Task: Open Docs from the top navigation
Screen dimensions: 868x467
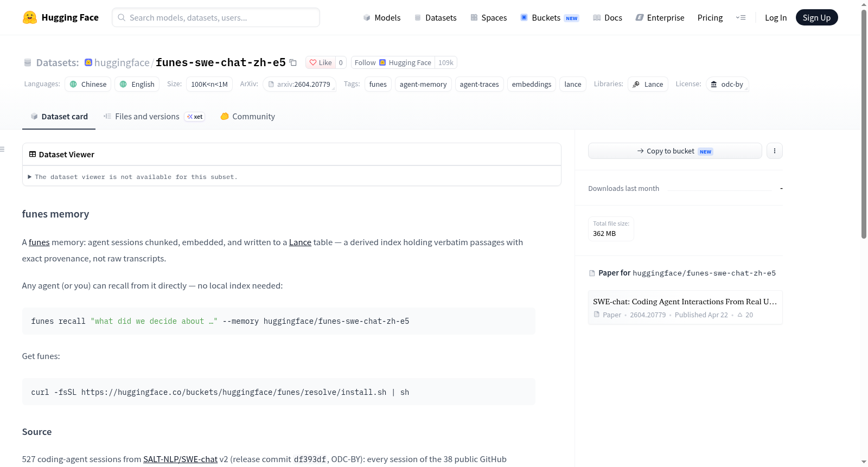Action: click(x=608, y=17)
